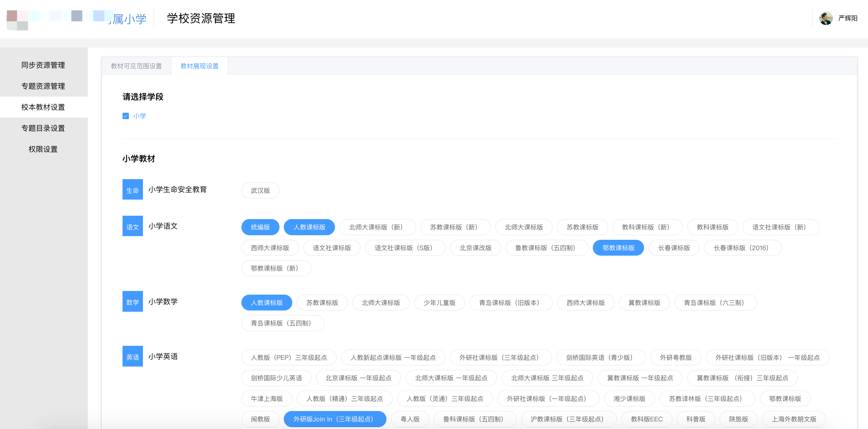Toggle off 鄂教课标版 under 小学语文

coord(618,248)
